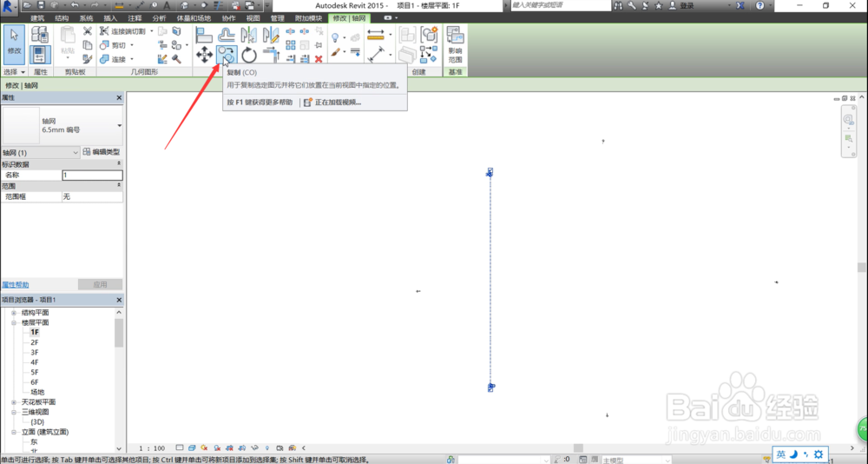Open the 结构 ribbon tab
The height and width of the screenshot is (464, 868).
click(x=62, y=18)
